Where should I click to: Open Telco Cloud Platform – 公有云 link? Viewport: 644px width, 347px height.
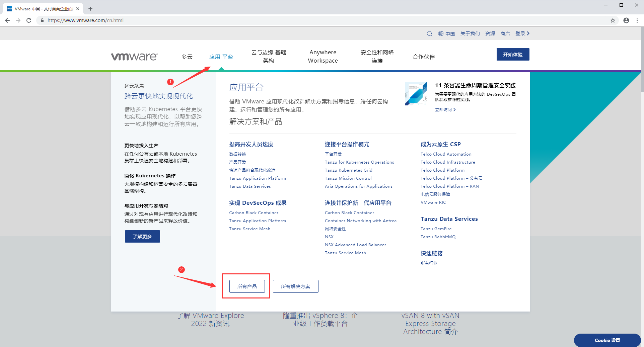[451, 178]
